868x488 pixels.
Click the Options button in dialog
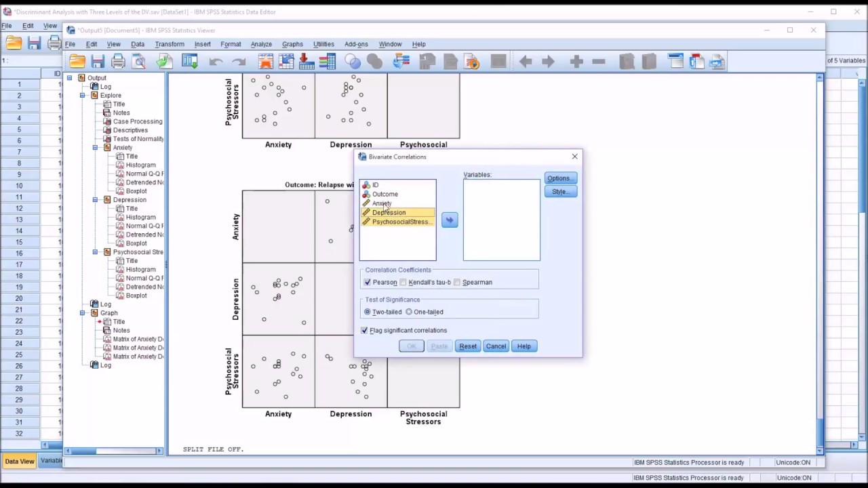click(x=561, y=178)
